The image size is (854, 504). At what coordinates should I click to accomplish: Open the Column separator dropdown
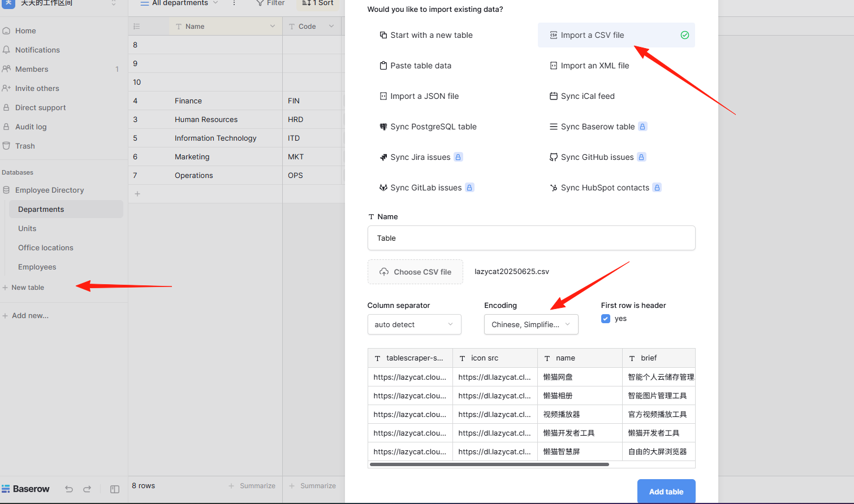pyautogui.click(x=414, y=324)
